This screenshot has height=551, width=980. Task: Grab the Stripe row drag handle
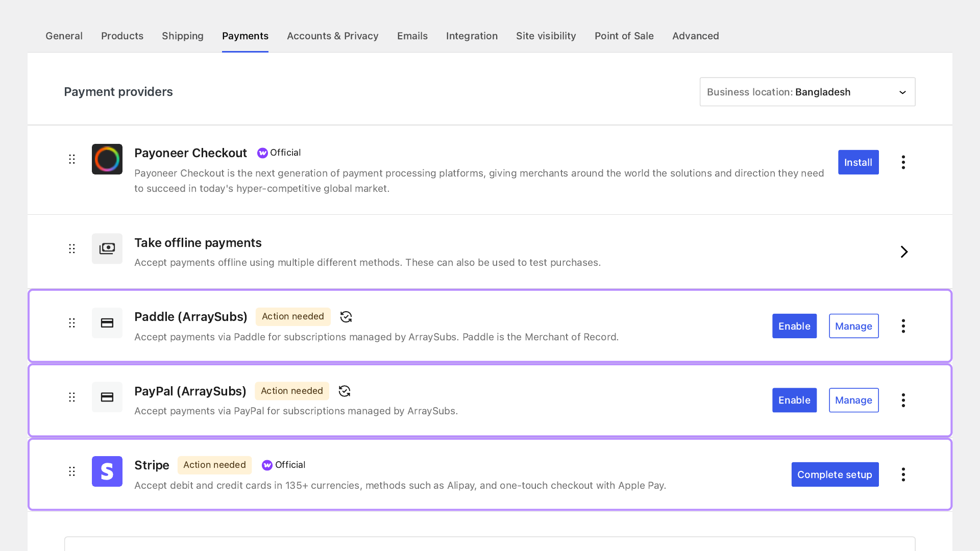[x=72, y=471]
